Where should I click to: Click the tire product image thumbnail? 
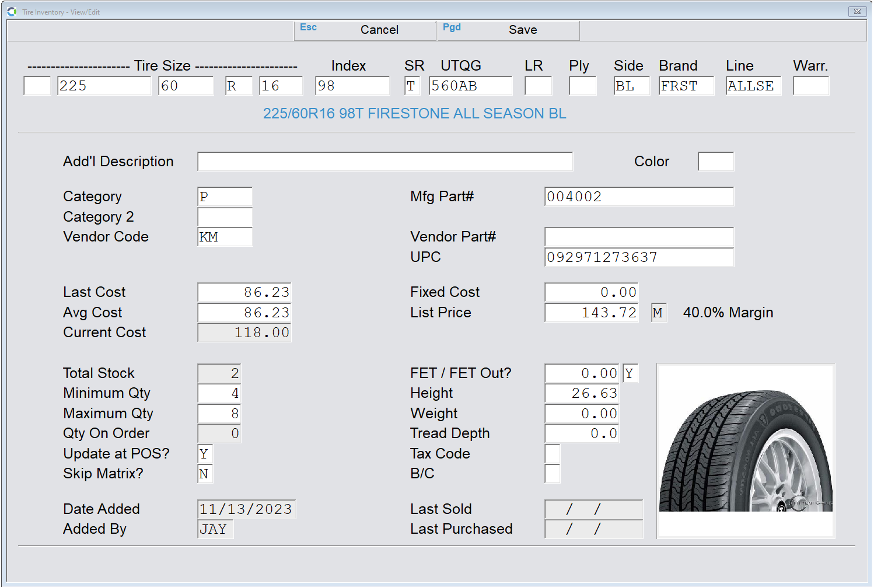pyautogui.click(x=746, y=450)
